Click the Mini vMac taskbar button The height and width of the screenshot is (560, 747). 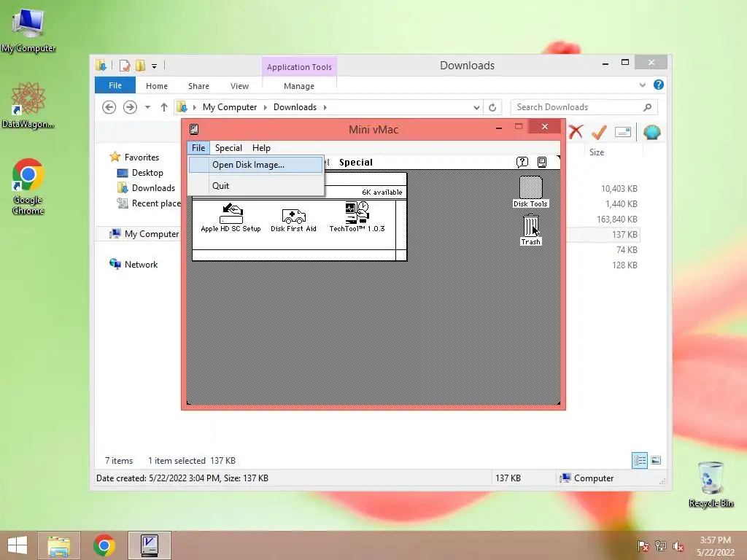pyautogui.click(x=150, y=545)
